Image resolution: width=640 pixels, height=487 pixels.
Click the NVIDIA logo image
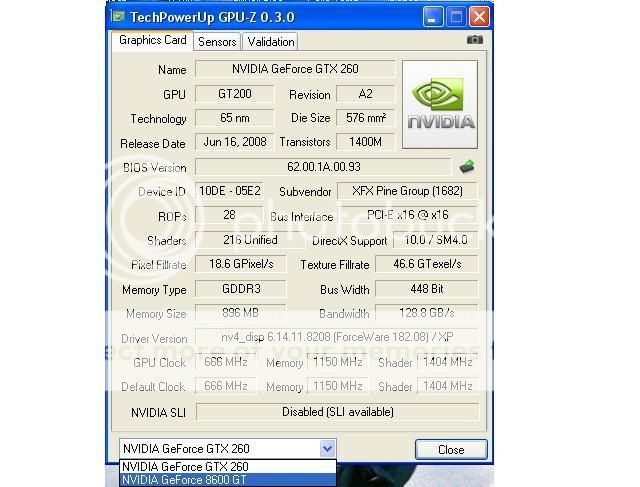click(440, 105)
